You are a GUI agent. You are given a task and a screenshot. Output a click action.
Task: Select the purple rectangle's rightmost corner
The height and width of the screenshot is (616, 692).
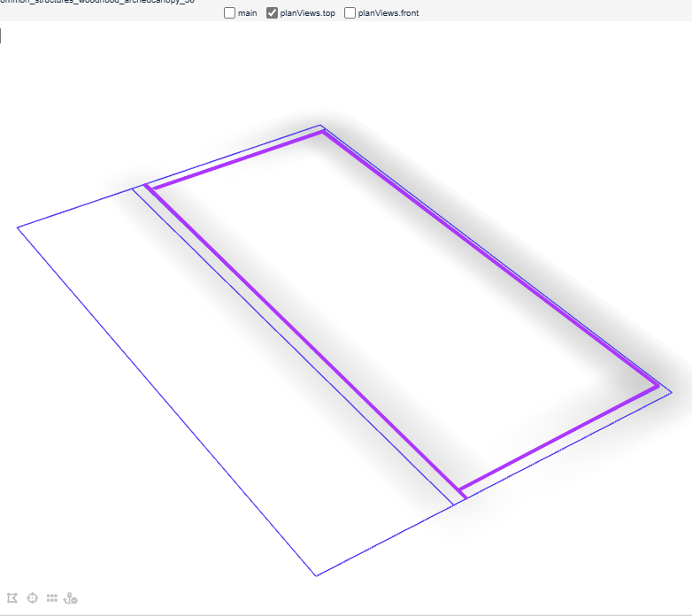tap(657, 386)
